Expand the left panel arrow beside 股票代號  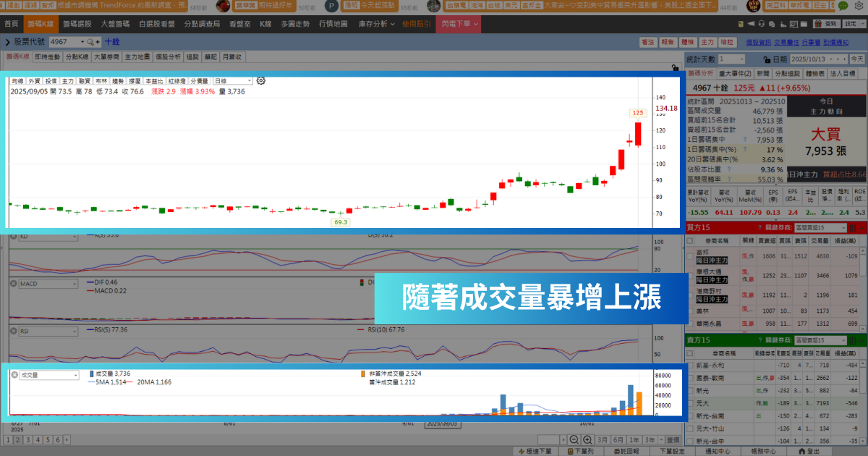7,42
